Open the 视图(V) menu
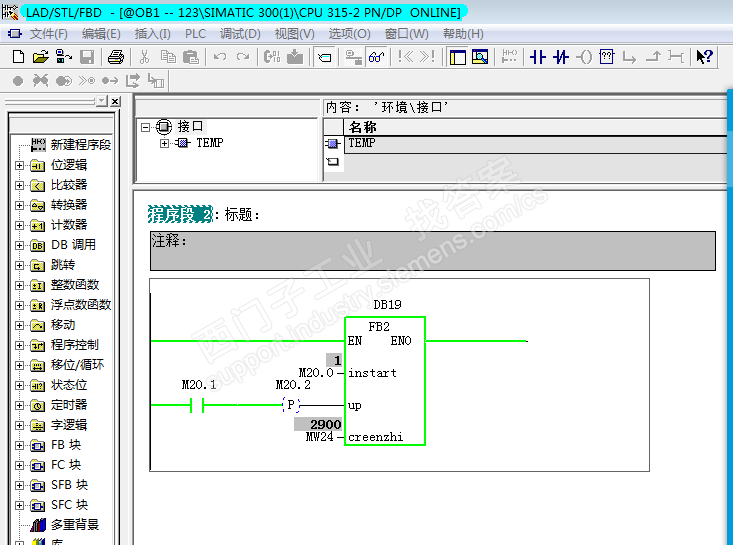The height and width of the screenshot is (545, 733). 295,34
